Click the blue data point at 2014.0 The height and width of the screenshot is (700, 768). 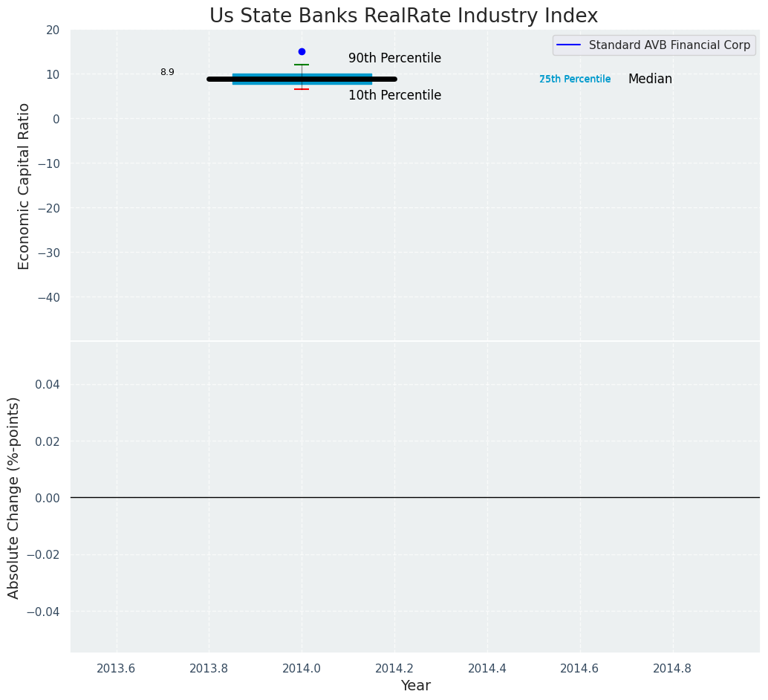click(302, 51)
